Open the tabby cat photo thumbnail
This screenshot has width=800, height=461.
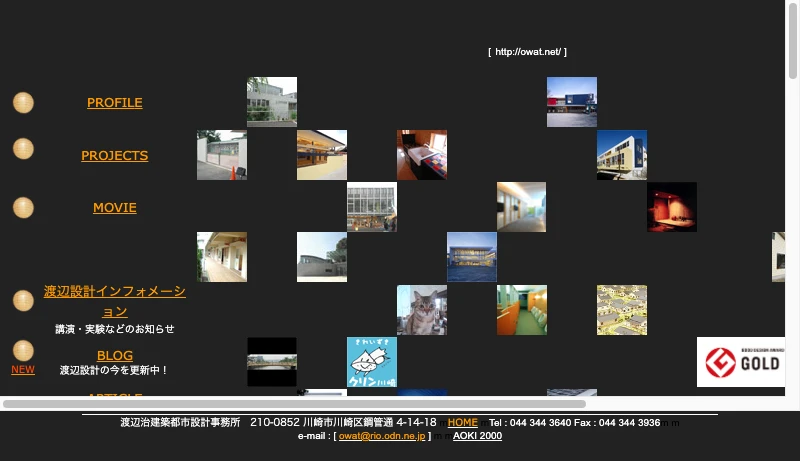click(422, 310)
